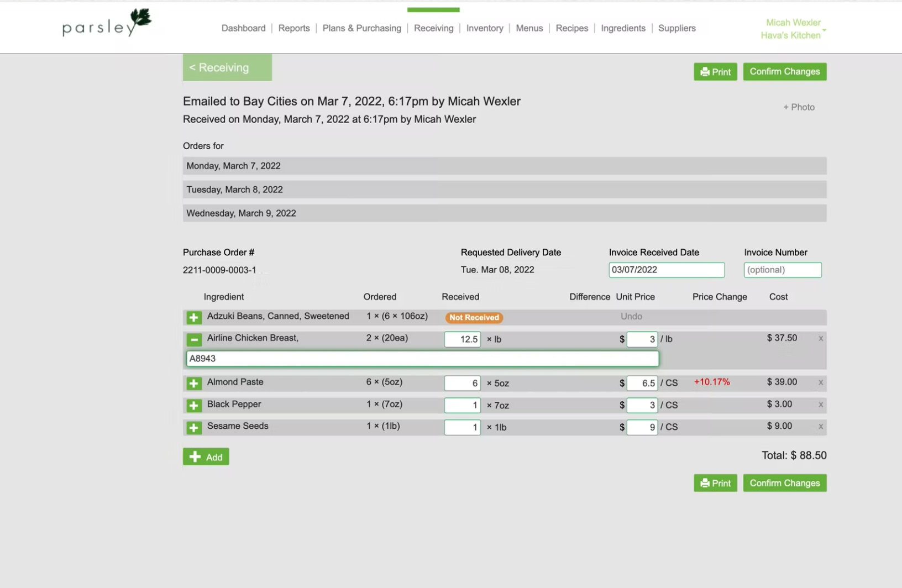The image size is (902, 588).
Task: Collapse the Airline Chicken Breast row via minus icon
Action: [193, 339]
